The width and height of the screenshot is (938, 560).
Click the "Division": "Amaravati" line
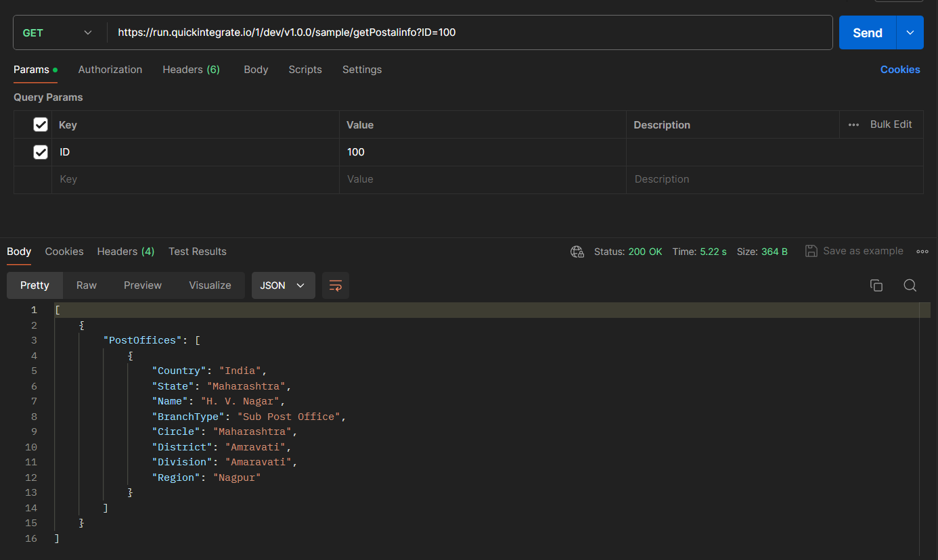coord(225,462)
